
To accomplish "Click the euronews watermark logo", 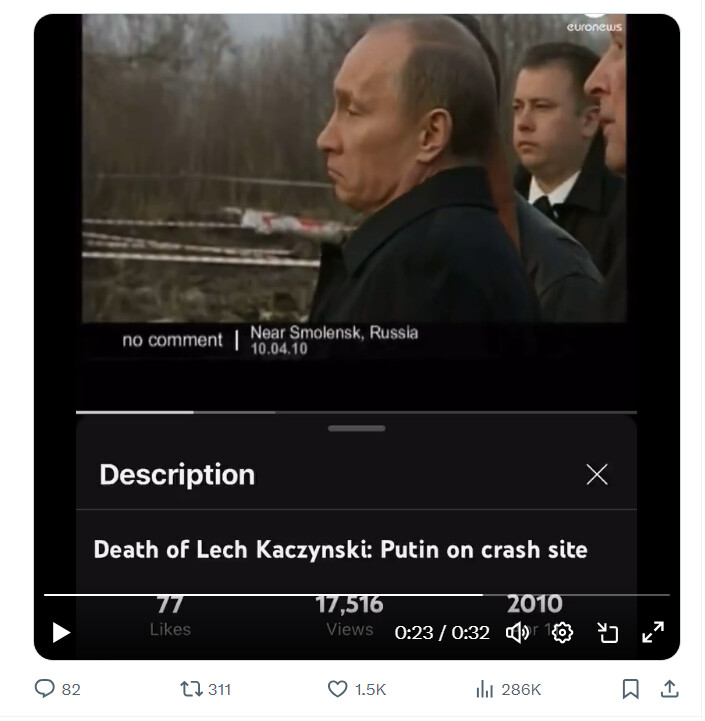I will (x=596, y=27).
